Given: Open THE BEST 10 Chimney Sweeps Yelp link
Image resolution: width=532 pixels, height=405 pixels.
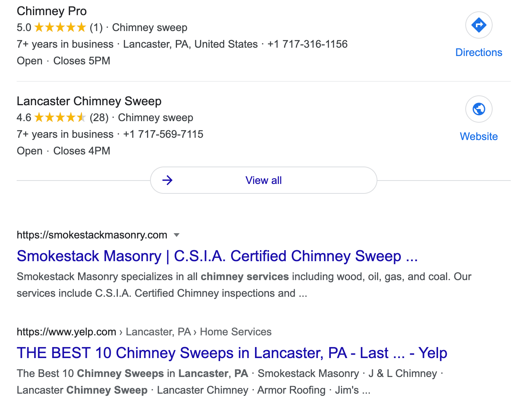Looking at the screenshot, I should point(232,353).
